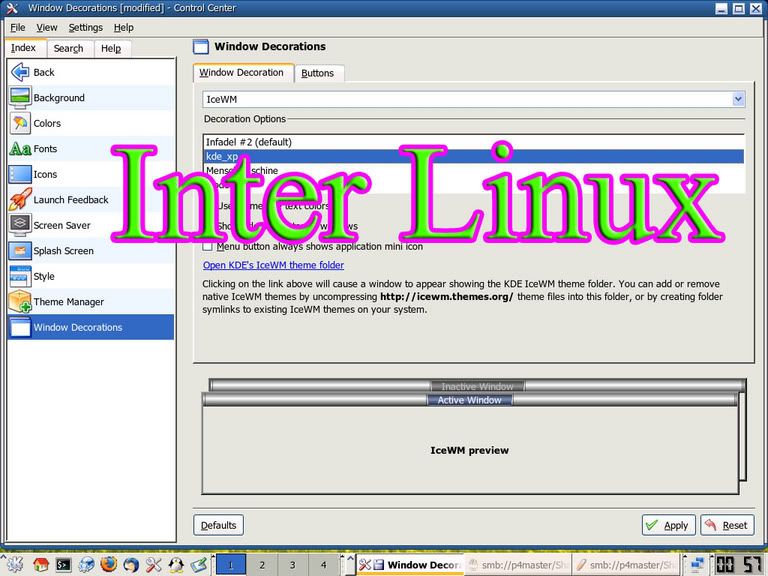Click the Apply button
Viewport: 768px width, 576px height.
[x=669, y=525]
